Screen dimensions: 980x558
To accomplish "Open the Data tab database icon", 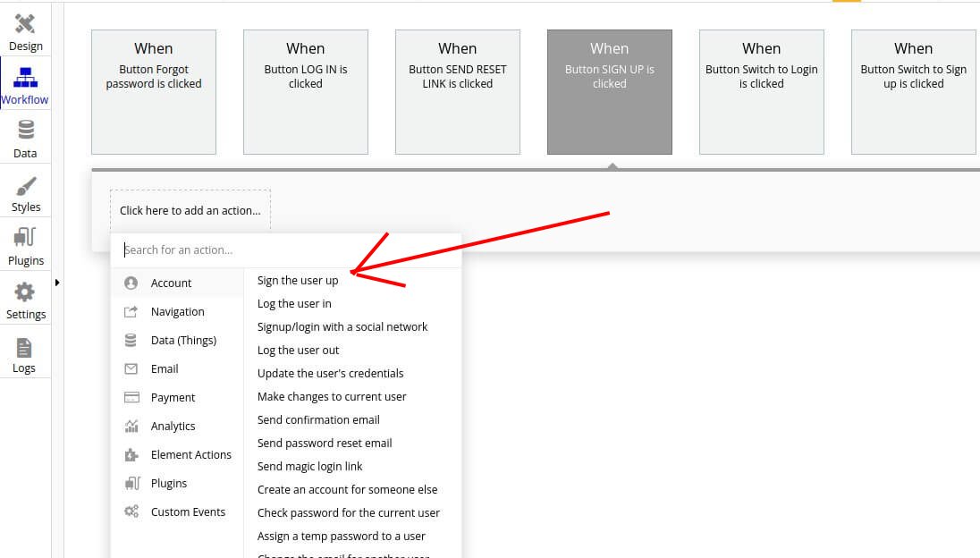I will [x=25, y=131].
